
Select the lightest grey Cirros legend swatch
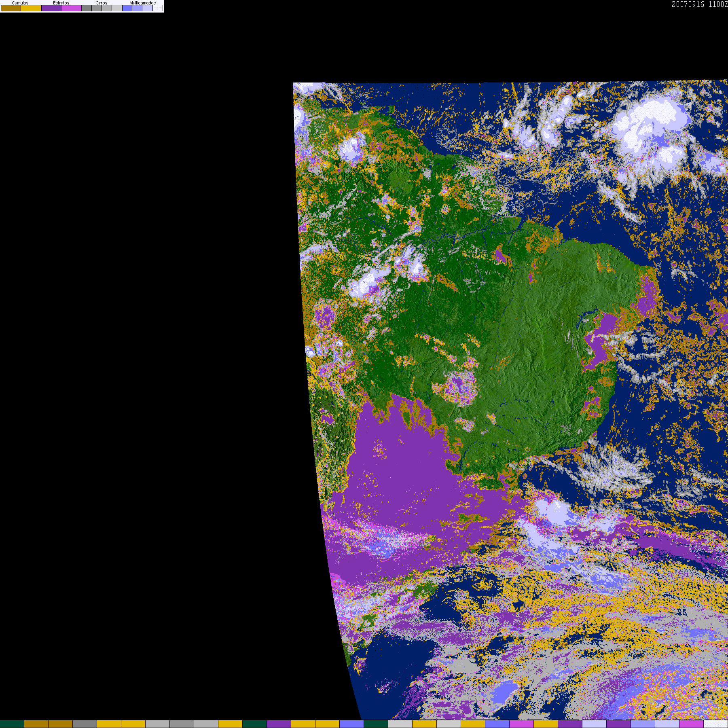click(117, 8)
